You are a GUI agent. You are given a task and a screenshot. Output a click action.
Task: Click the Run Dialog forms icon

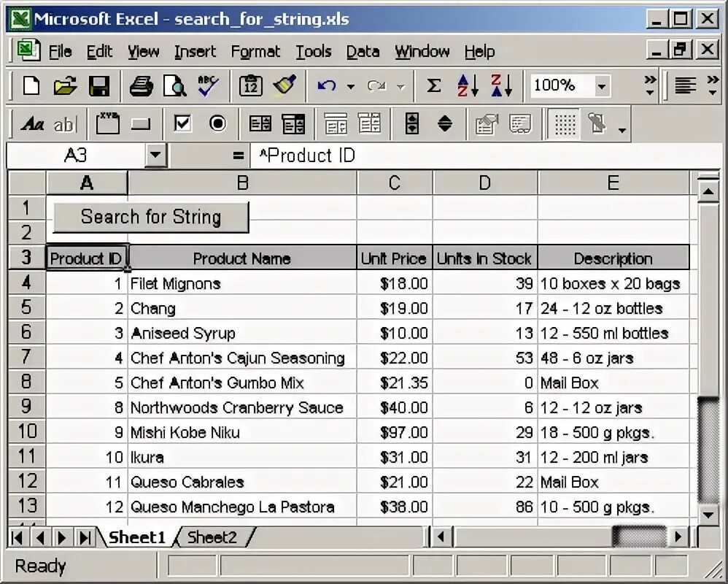pyautogui.click(x=597, y=123)
